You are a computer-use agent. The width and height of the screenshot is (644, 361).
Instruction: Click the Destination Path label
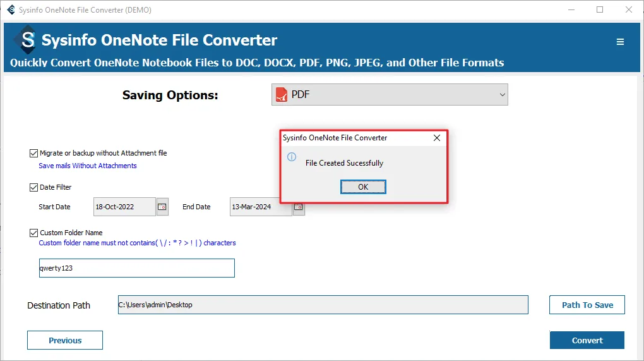coord(59,305)
